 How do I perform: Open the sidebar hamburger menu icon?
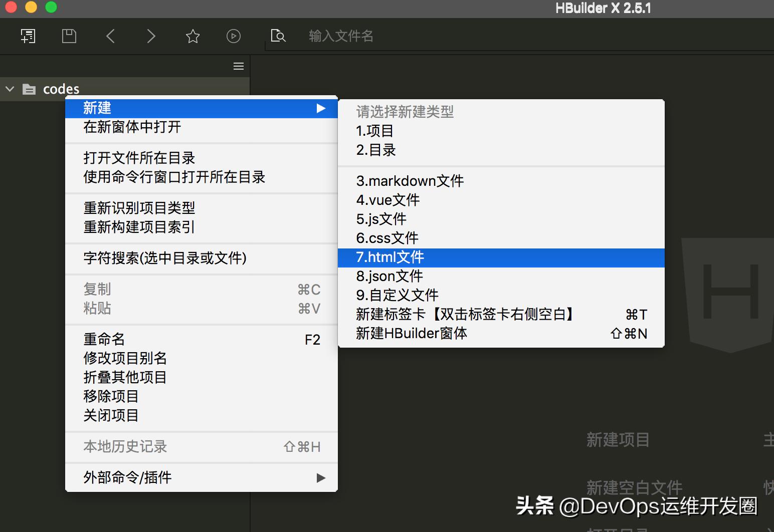click(x=238, y=66)
